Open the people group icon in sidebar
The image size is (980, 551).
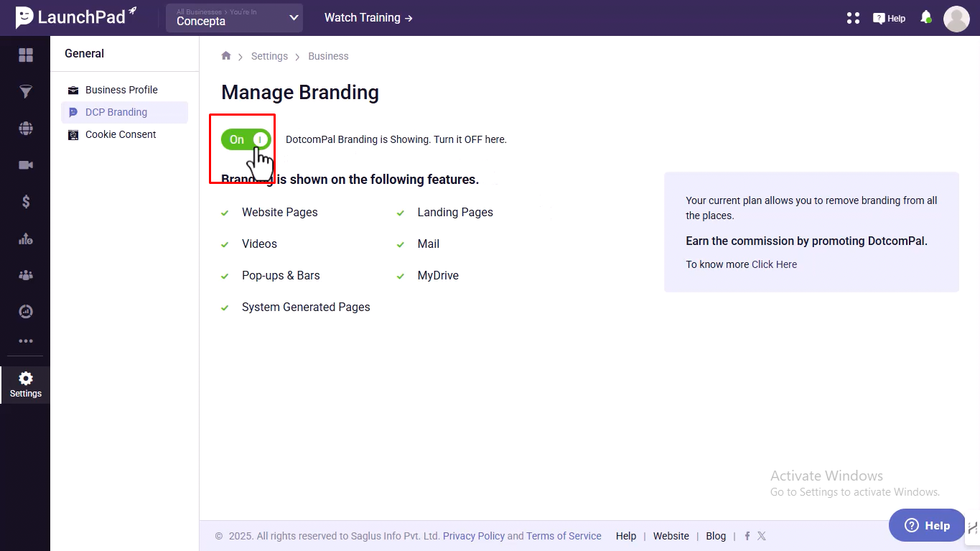click(x=26, y=275)
